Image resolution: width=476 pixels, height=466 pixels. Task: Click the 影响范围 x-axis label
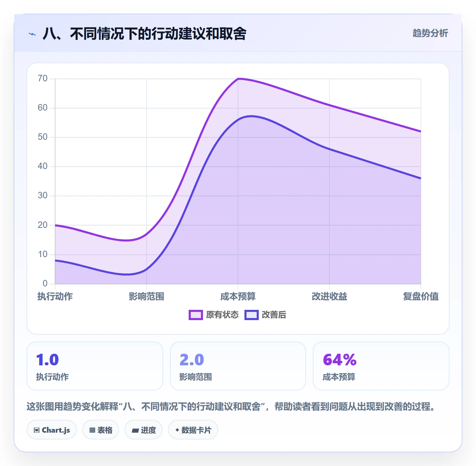(147, 296)
